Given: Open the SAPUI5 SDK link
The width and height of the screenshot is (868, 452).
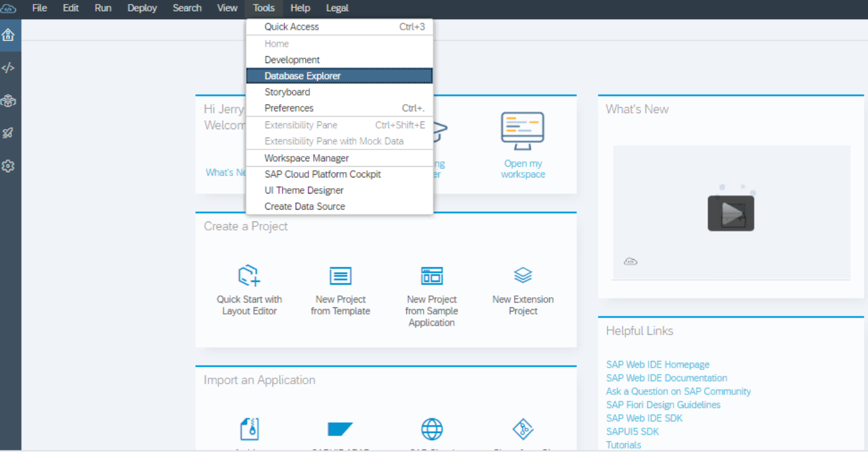Looking at the screenshot, I should pos(632,431).
